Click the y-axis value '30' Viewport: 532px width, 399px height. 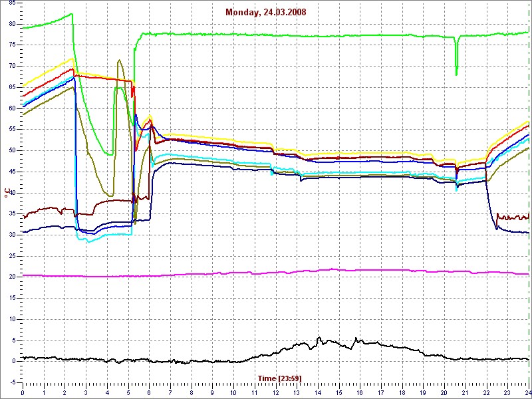tap(12, 235)
